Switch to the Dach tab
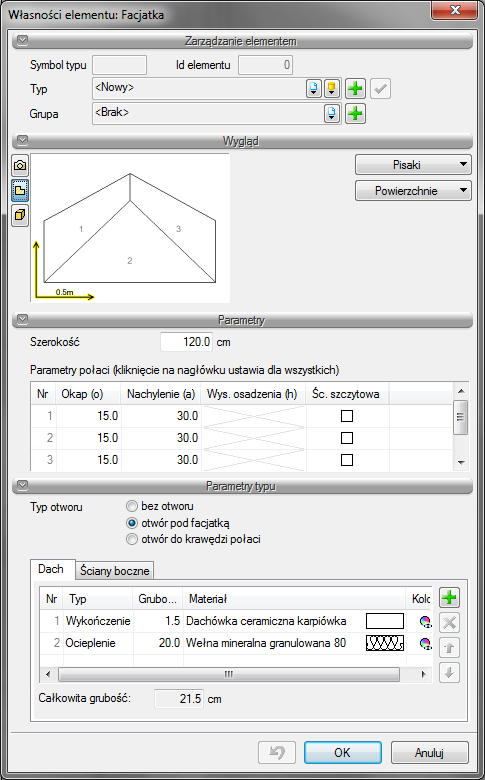485x780 pixels. tap(51, 569)
